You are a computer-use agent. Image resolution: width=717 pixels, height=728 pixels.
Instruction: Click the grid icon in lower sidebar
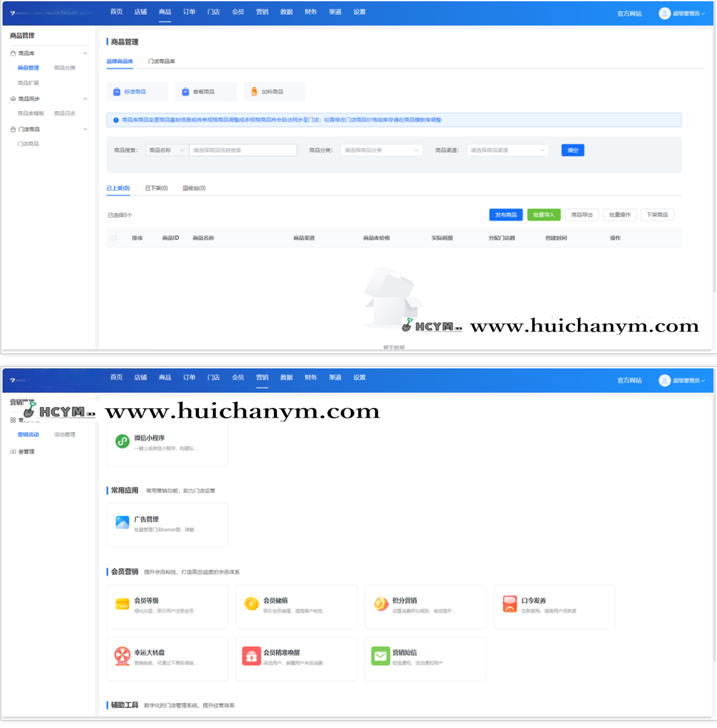tap(13, 420)
